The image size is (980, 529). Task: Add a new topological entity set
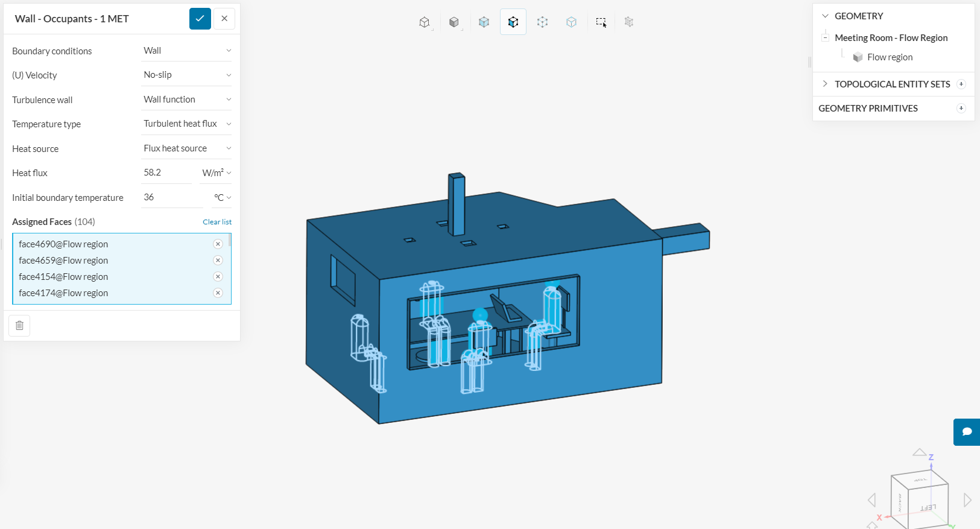(961, 84)
